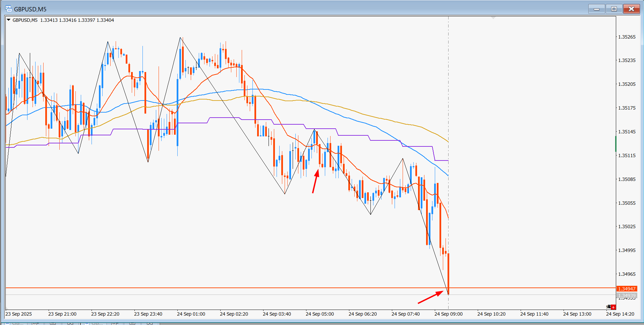
Task: Click the 24 Sep 05:00 time label
Action: click(320, 314)
